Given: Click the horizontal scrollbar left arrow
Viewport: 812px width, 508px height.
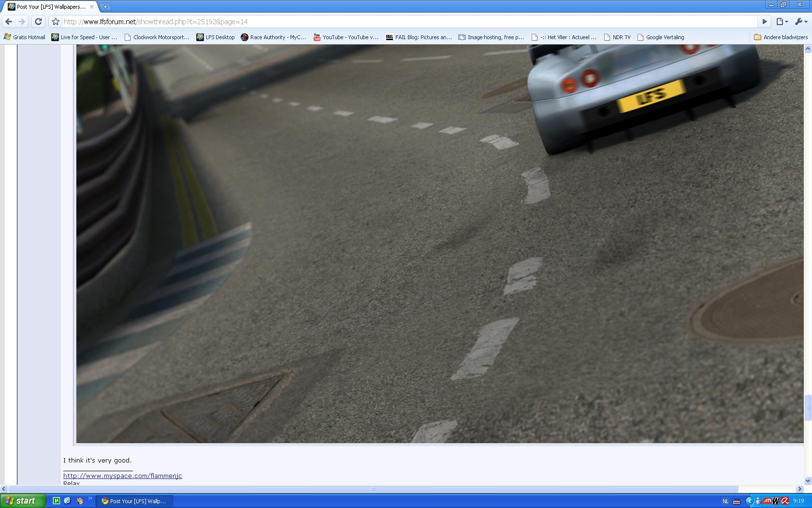Looking at the screenshot, I should [4, 489].
